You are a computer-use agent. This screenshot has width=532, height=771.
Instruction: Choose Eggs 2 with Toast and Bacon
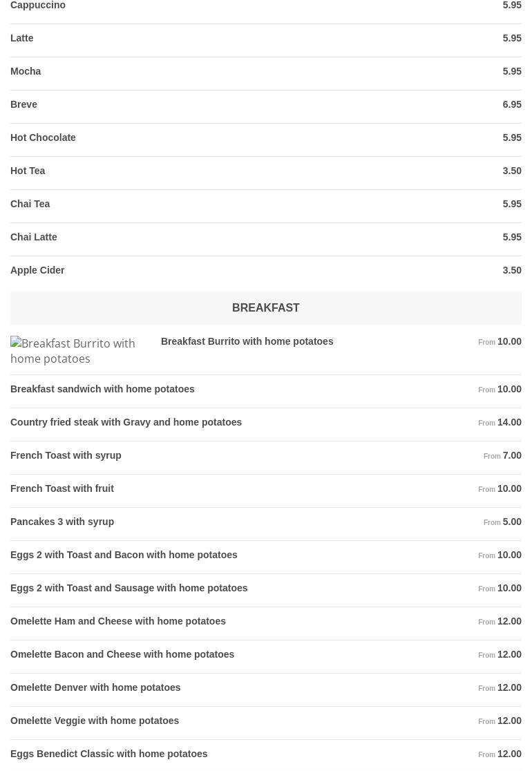[124, 555]
